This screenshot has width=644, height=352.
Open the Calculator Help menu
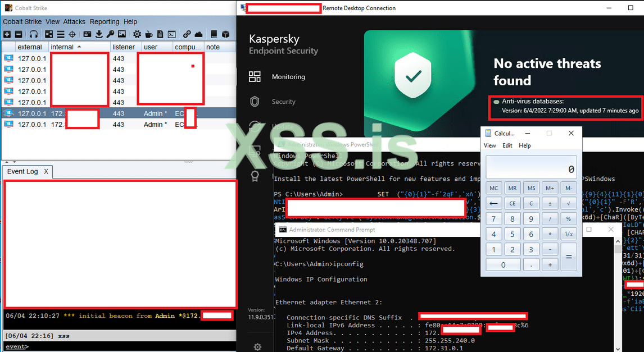click(x=524, y=145)
